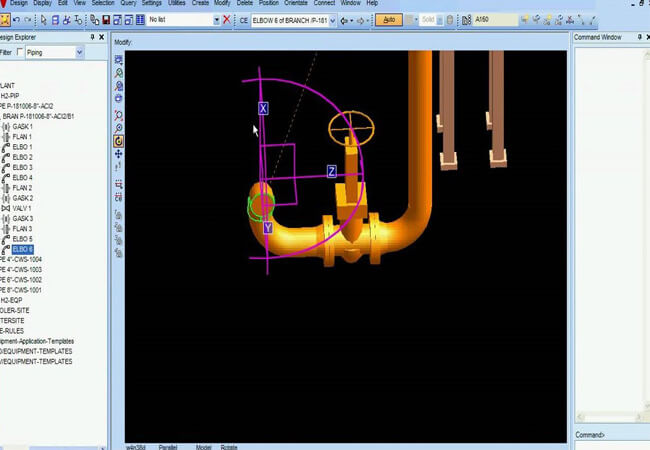Click inside the A150 text field
Screen dimensions: 650x450
(496, 19)
